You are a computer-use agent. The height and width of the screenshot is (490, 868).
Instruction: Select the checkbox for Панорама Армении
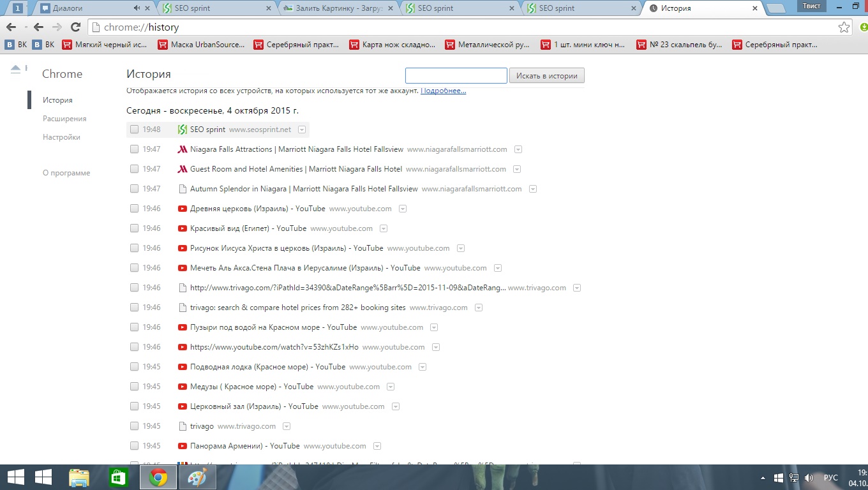click(134, 446)
